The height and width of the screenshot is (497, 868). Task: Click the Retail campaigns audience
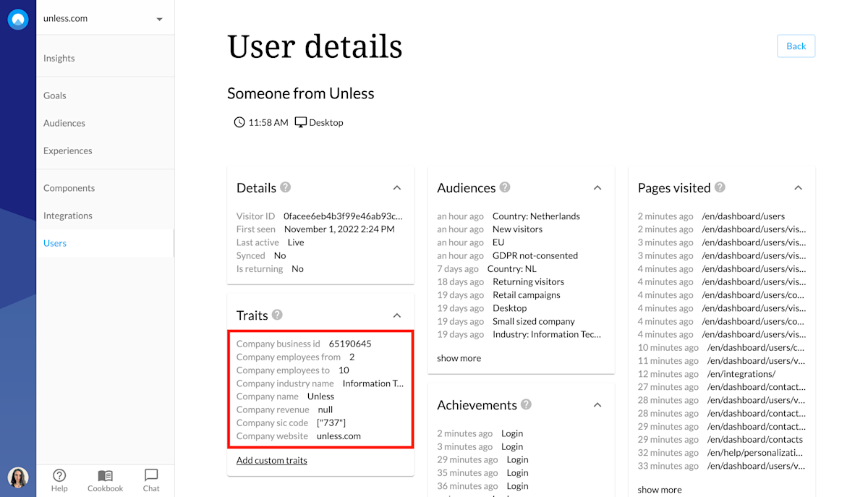click(x=527, y=294)
